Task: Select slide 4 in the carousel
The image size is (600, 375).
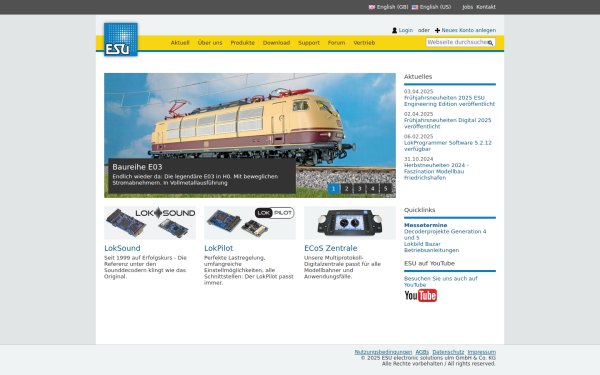Action: tap(373, 188)
